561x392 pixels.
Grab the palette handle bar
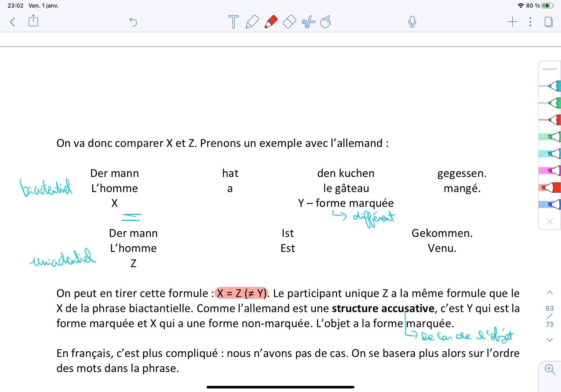coord(549,69)
